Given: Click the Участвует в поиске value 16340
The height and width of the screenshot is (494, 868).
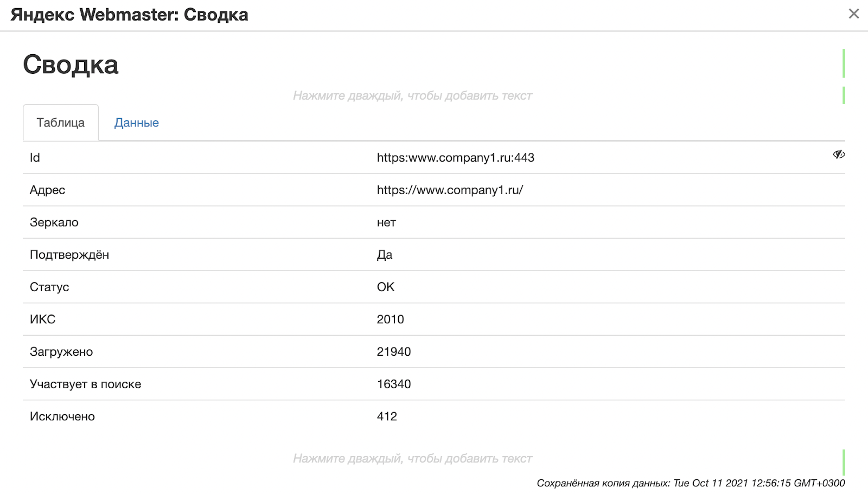Looking at the screenshot, I should (394, 384).
